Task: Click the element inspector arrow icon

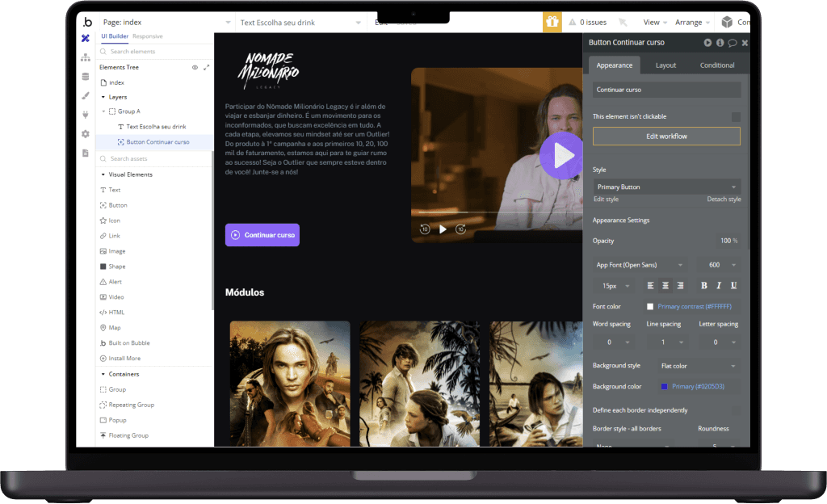Action: (623, 22)
